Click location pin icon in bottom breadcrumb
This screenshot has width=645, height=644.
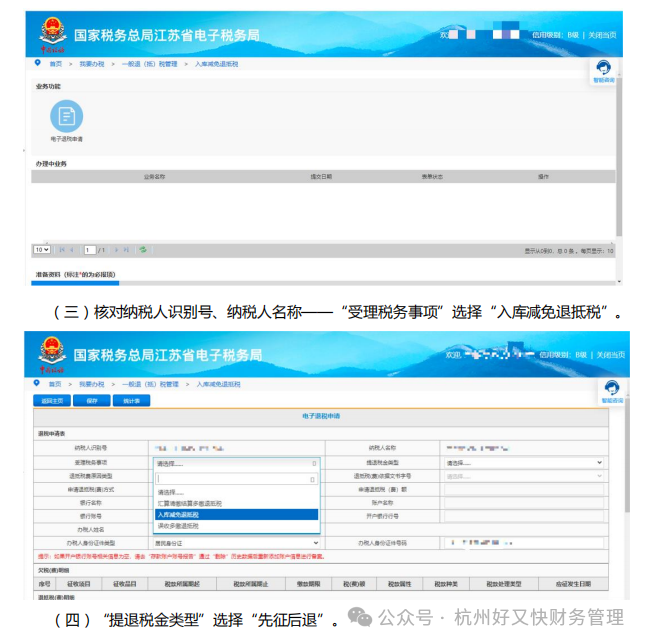coord(37,383)
